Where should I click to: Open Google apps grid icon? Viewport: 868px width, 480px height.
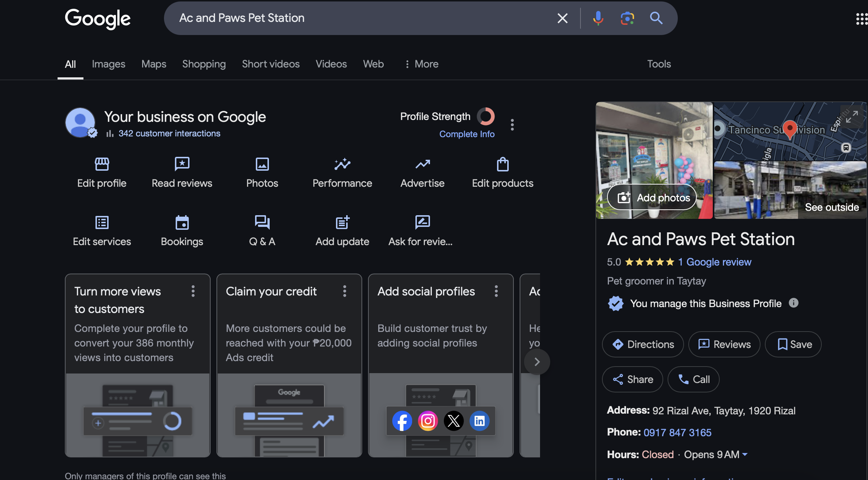tap(861, 19)
